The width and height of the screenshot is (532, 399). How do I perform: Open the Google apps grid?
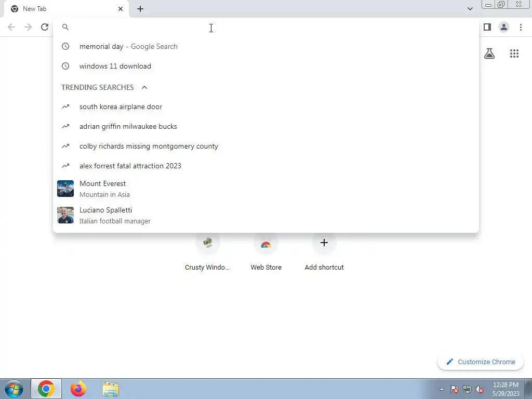[x=514, y=54]
